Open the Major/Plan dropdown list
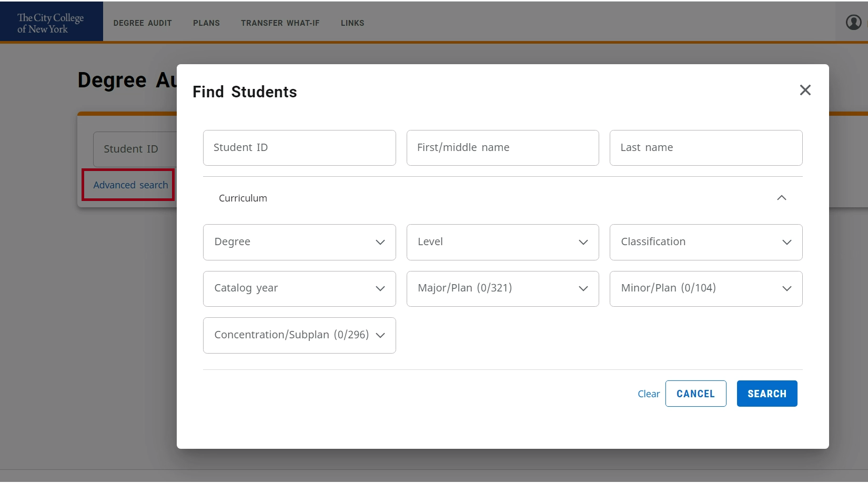868x483 pixels. [502, 288]
